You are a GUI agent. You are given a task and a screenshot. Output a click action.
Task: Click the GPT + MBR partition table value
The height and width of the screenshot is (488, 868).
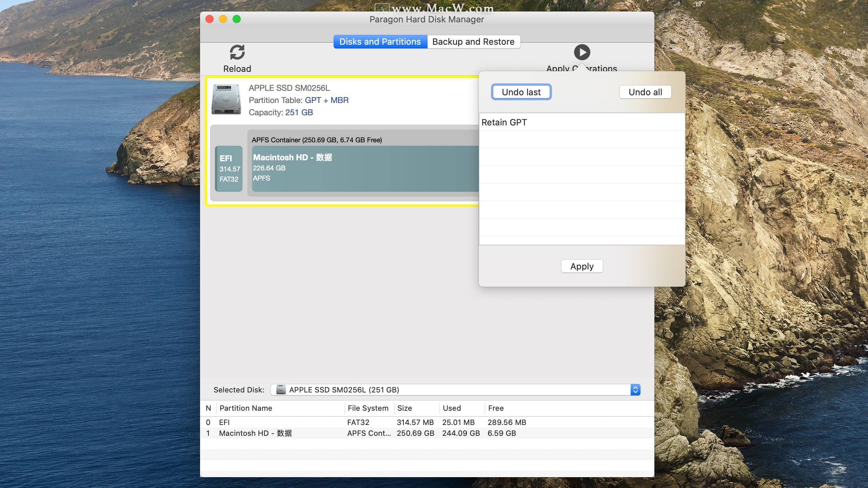click(x=327, y=100)
